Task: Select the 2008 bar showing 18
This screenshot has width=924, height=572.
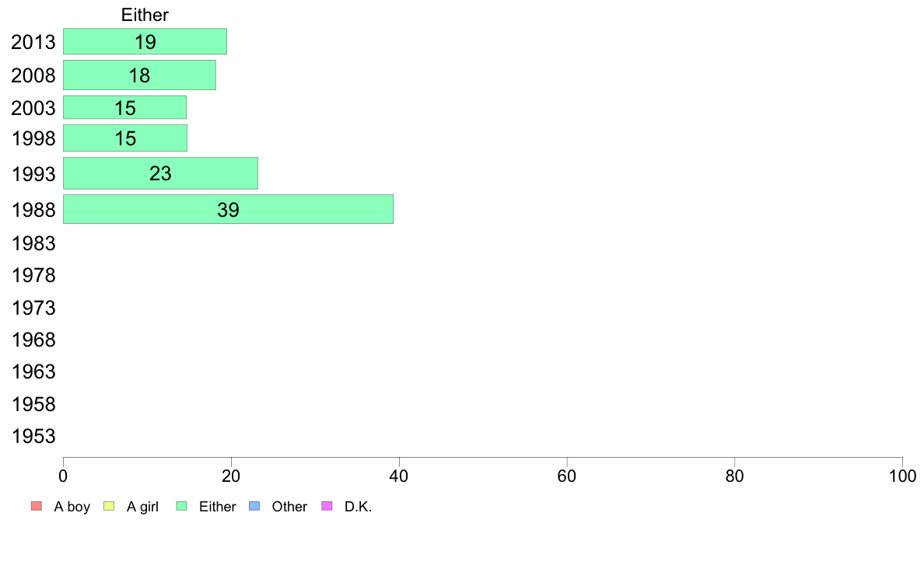Action: (x=140, y=75)
